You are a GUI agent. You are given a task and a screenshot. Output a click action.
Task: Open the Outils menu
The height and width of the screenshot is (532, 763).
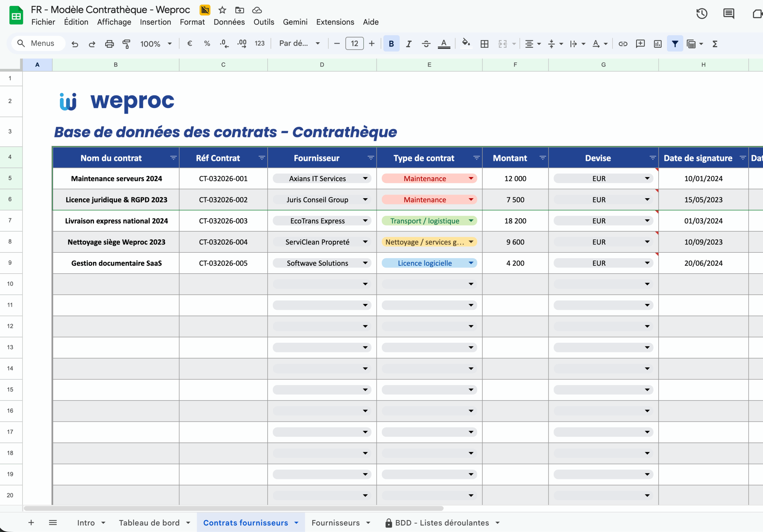pyautogui.click(x=264, y=22)
